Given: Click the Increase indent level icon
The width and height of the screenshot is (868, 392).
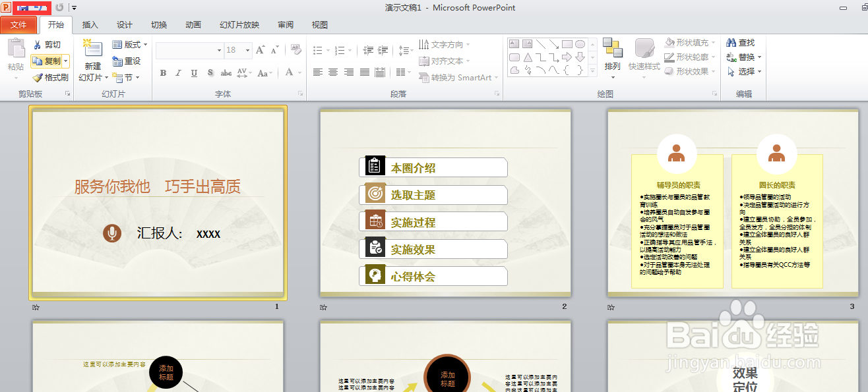Looking at the screenshot, I should (x=383, y=50).
